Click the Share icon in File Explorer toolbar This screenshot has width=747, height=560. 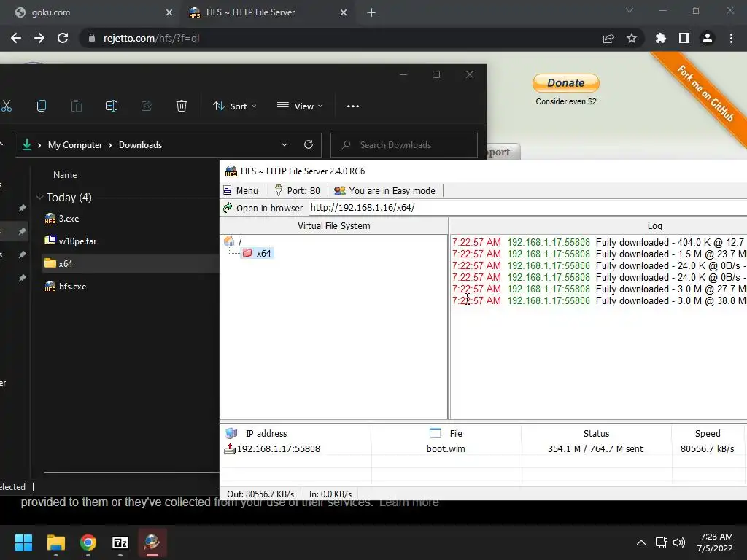click(x=147, y=106)
